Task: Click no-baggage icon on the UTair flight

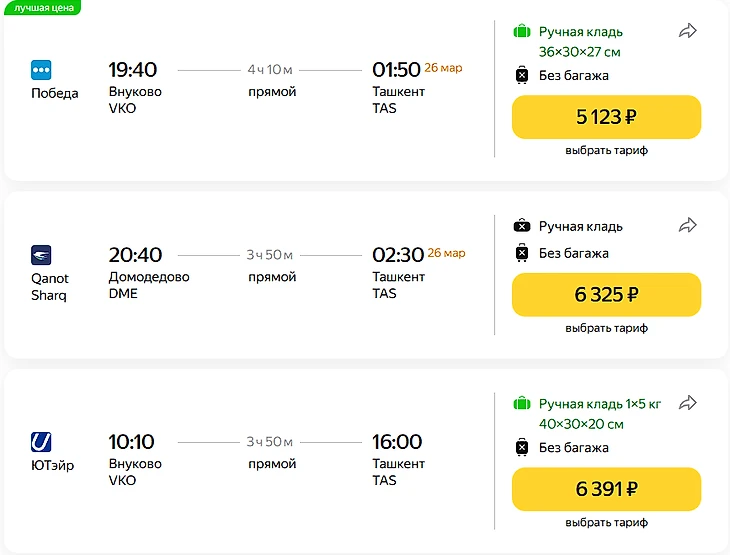Action: [x=521, y=447]
